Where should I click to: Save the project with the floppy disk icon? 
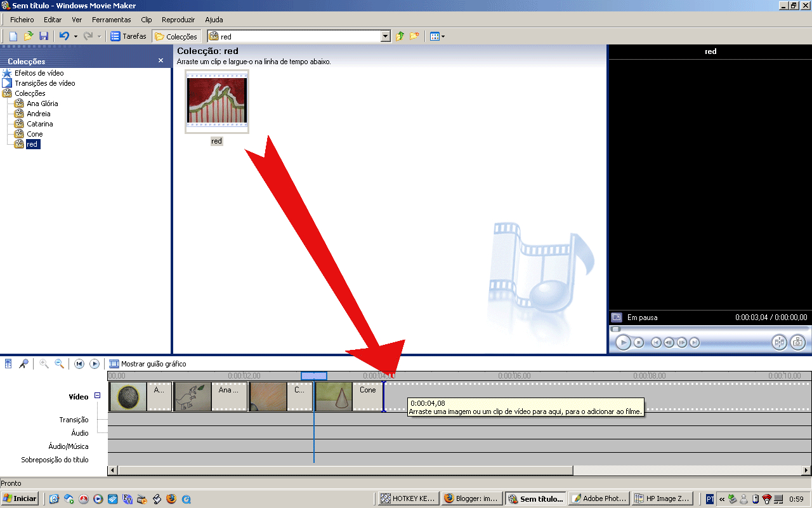pos(44,36)
